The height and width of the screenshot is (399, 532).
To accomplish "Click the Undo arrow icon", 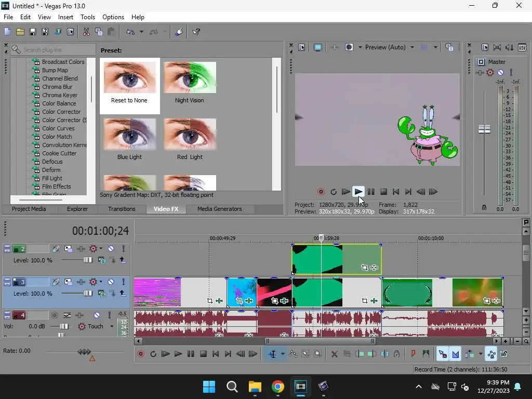I will tap(130, 32).
